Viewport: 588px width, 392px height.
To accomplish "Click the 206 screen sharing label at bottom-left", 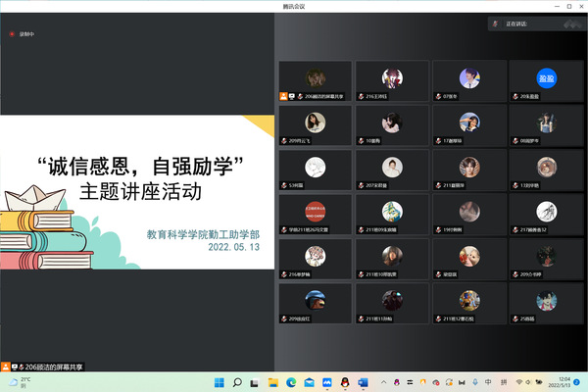I will 47,366.
